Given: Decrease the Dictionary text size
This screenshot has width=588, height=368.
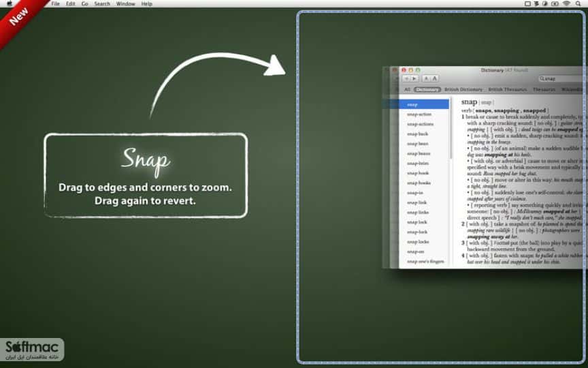Looking at the screenshot, I should (x=426, y=78).
